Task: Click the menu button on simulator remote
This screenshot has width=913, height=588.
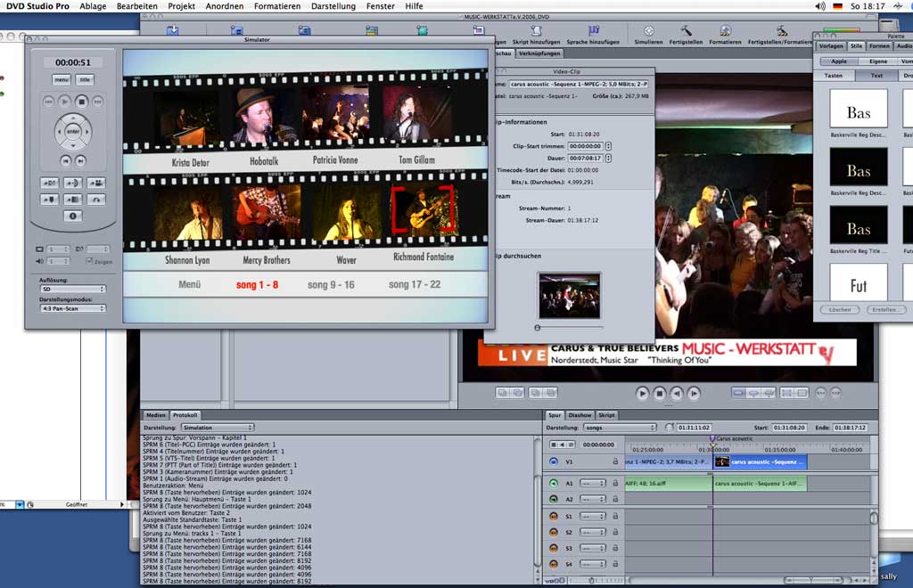Action: (x=62, y=80)
